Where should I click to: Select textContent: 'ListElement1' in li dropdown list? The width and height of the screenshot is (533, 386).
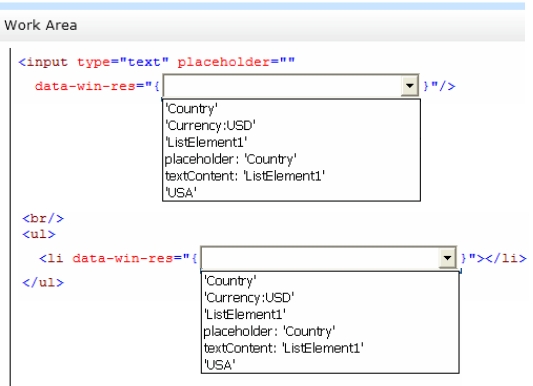pyautogui.click(x=330, y=348)
